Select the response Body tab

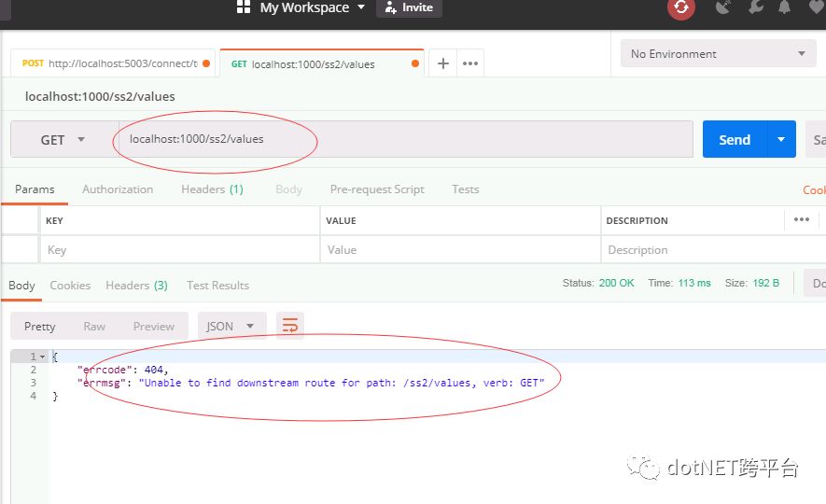(21, 286)
